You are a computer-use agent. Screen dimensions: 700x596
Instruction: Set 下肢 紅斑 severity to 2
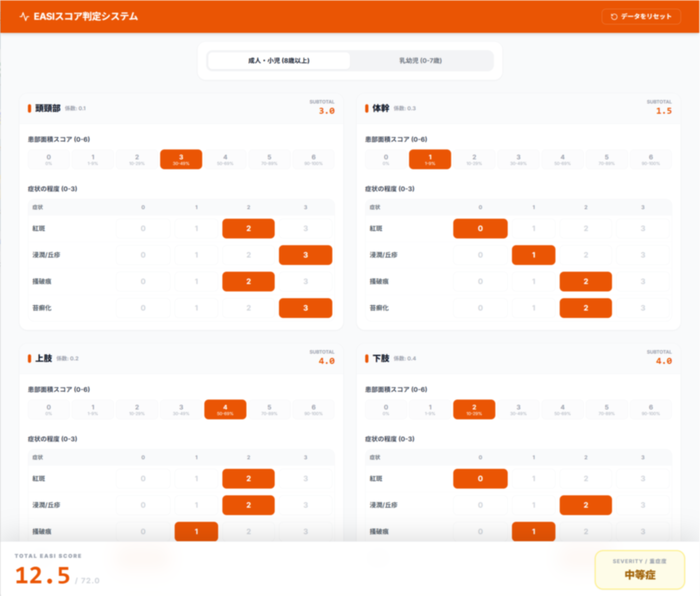(x=585, y=479)
